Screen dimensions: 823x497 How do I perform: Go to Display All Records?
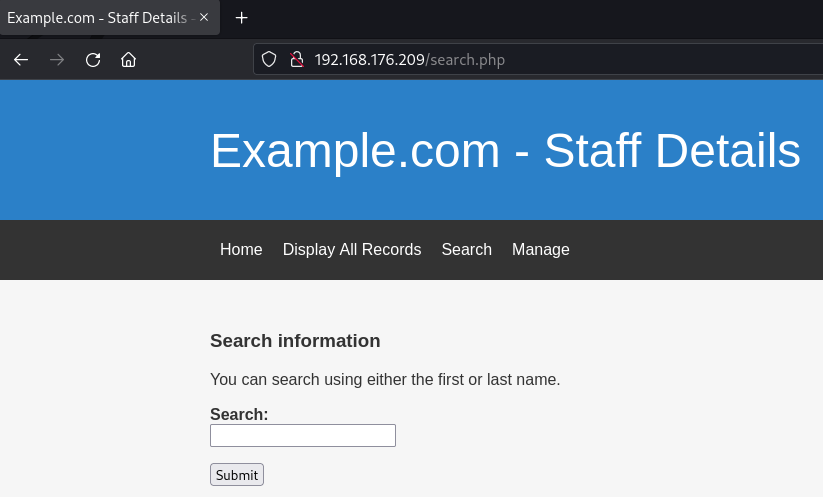352,250
